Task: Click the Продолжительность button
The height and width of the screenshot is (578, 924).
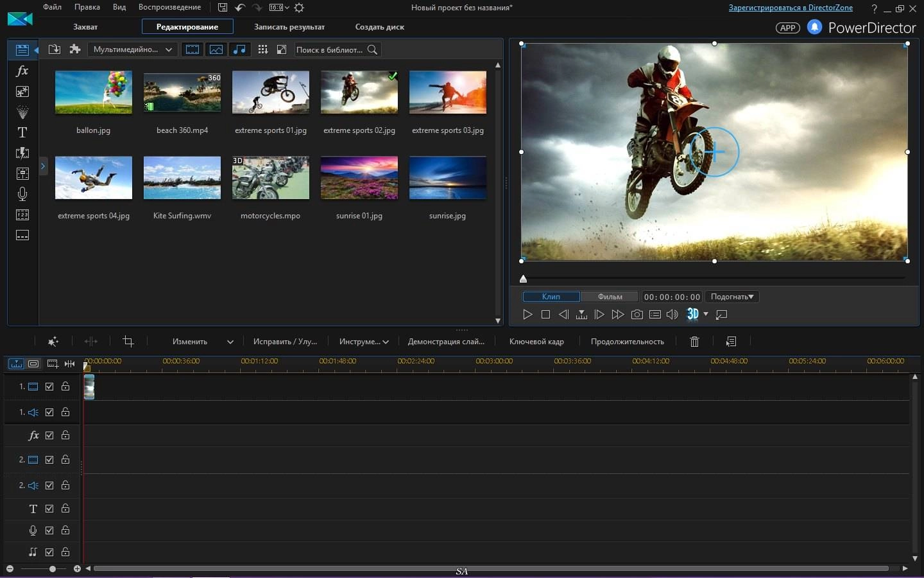Action: coord(628,342)
